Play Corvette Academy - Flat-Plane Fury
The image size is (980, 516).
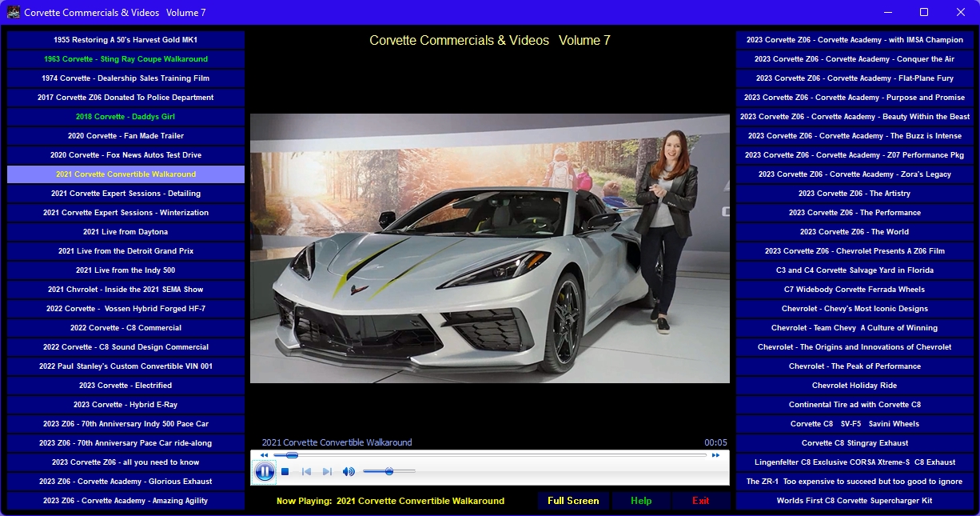(x=855, y=78)
